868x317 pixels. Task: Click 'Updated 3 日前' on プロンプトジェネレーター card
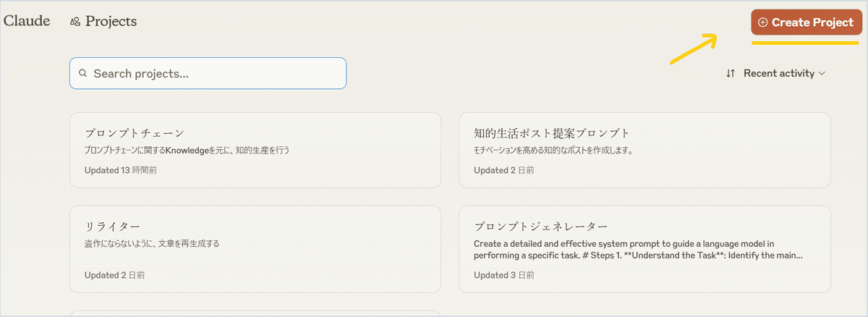[x=504, y=275]
